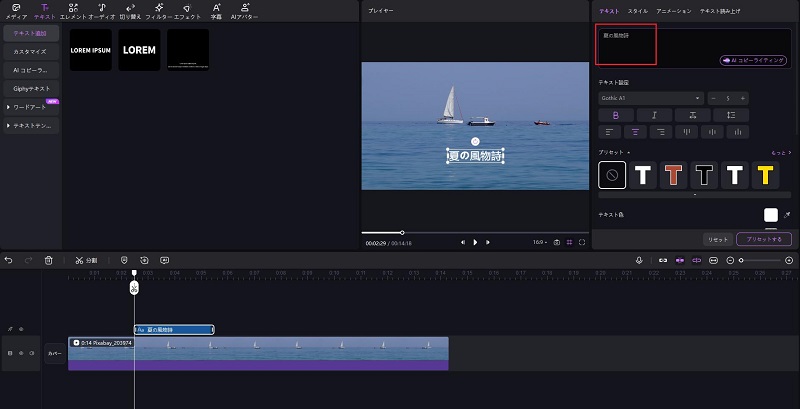The image size is (800, 409).
Task: Switch to the スタイル tab
Action: (637, 10)
